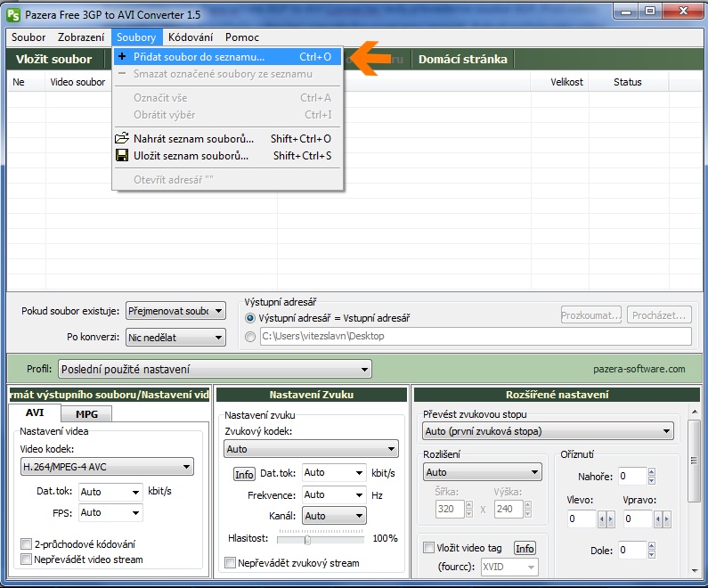Select the custom output directory radio button
Viewport: 708px width, 588px height.
click(250, 337)
